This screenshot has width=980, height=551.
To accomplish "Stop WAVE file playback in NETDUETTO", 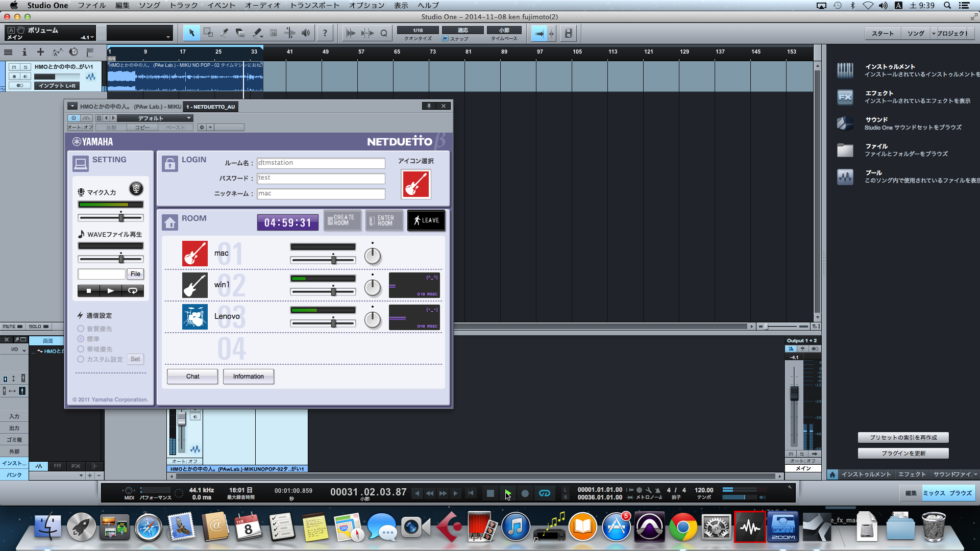I will click(89, 291).
